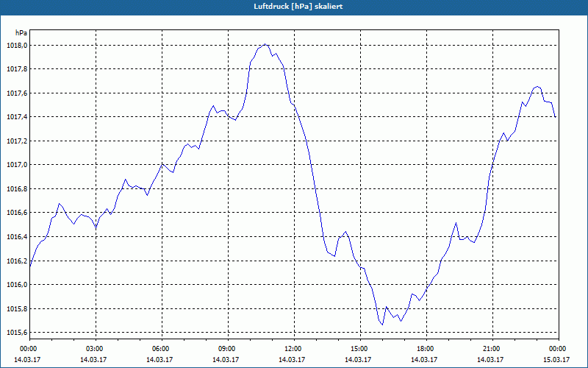
Task: Select the 12:00 time label
Action: [295, 349]
